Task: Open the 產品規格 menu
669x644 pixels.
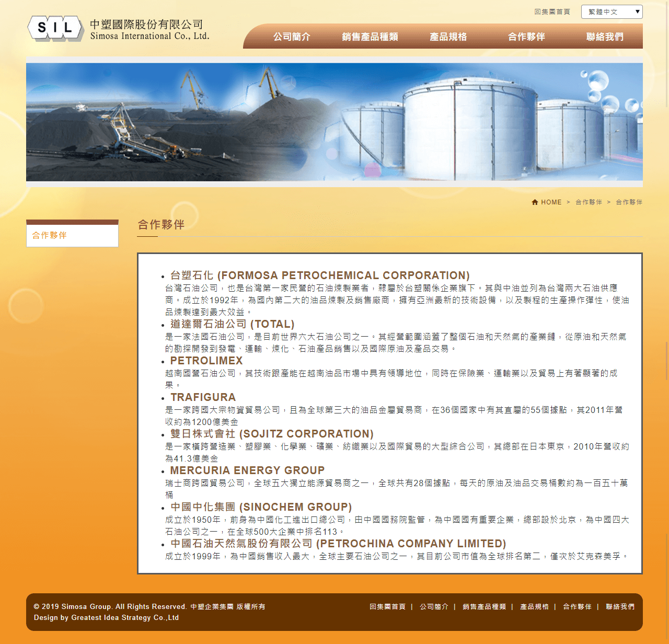Action: [448, 37]
